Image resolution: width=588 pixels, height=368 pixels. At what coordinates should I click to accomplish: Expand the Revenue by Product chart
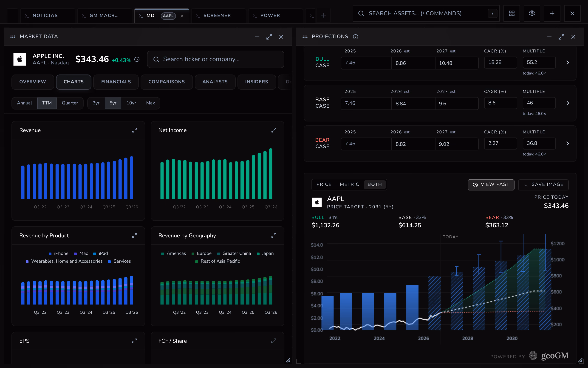pos(135,236)
